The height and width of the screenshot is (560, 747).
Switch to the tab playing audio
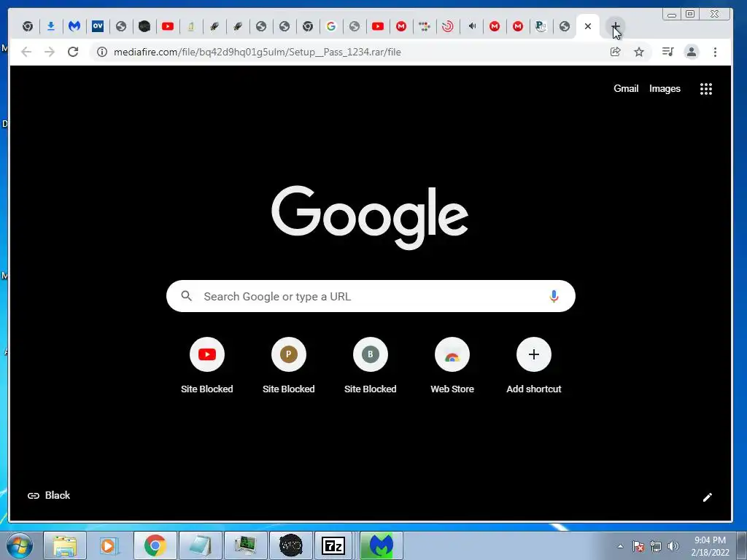coord(471,26)
